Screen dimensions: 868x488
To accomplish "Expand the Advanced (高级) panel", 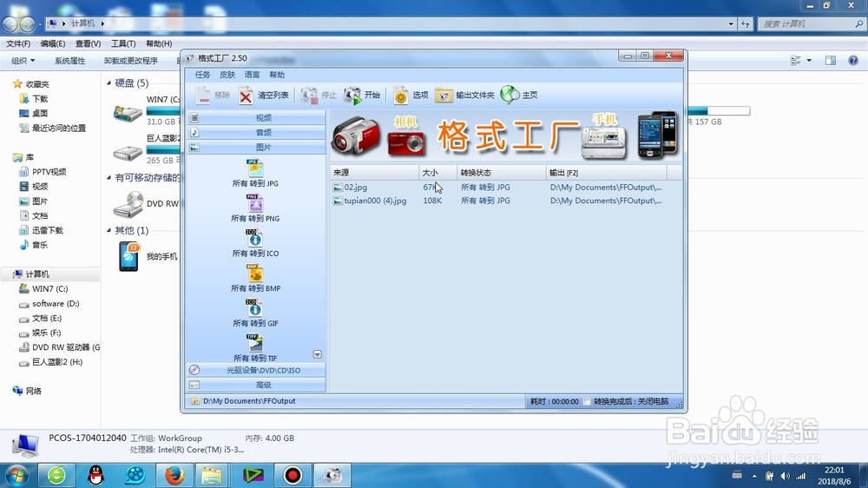I will pos(257,385).
